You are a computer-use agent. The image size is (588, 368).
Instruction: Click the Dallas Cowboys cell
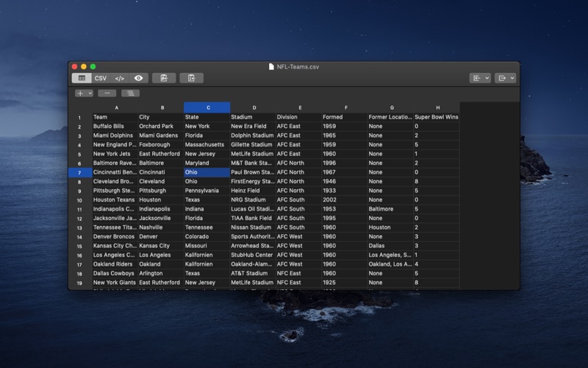pyautogui.click(x=115, y=273)
